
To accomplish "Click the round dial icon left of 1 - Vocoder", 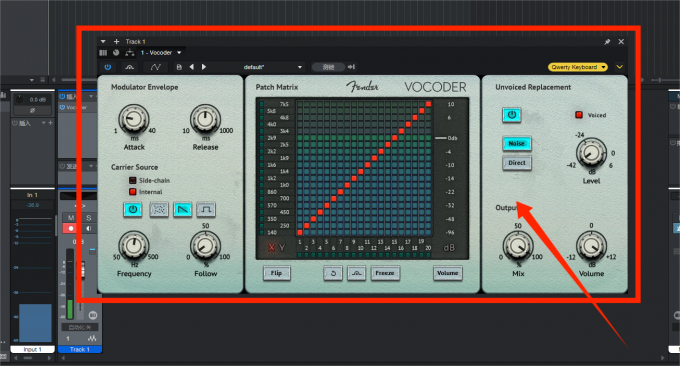I will [116, 53].
